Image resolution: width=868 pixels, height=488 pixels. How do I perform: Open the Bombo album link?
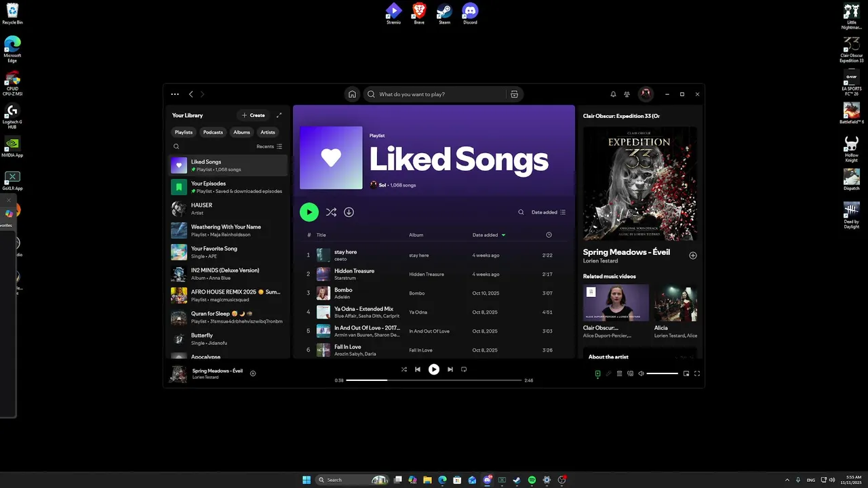416,293
